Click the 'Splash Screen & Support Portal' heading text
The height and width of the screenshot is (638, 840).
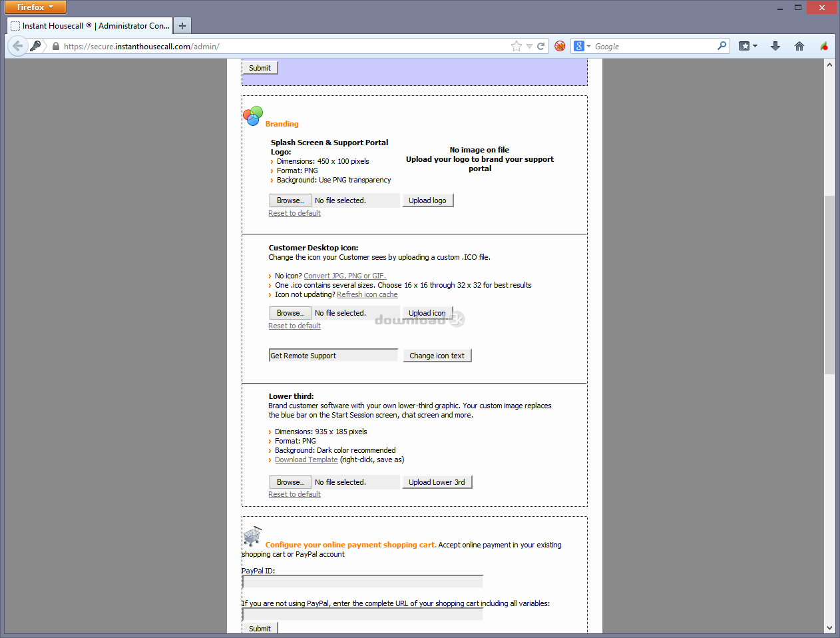(329, 143)
